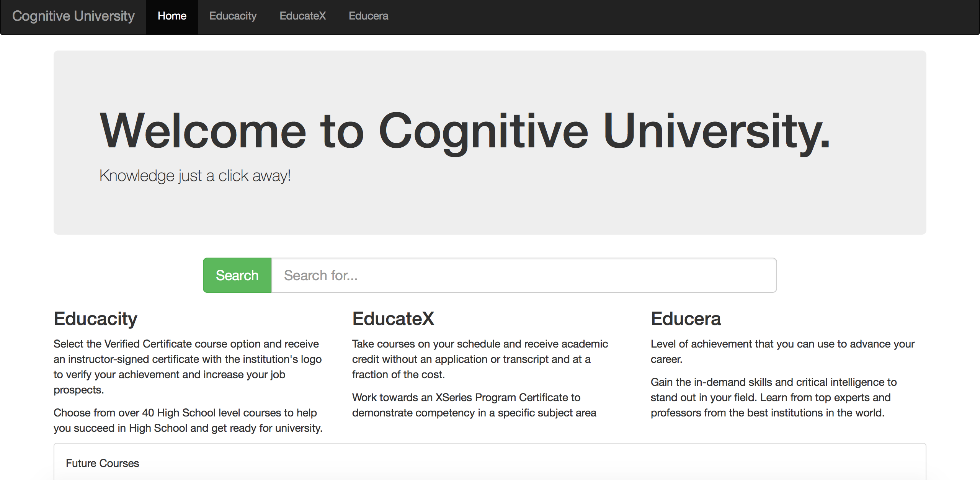Click the Educacity section heading

point(95,319)
